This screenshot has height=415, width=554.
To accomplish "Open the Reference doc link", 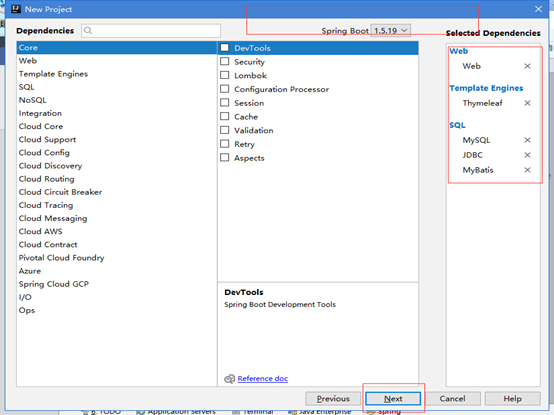I will pos(263,379).
